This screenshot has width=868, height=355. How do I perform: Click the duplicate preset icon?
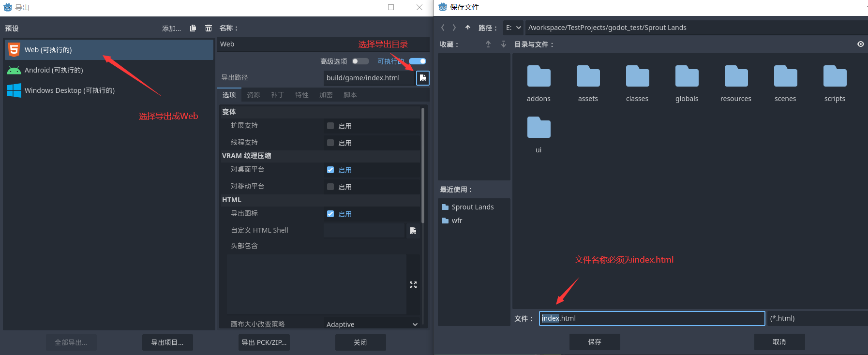click(193, 28)
